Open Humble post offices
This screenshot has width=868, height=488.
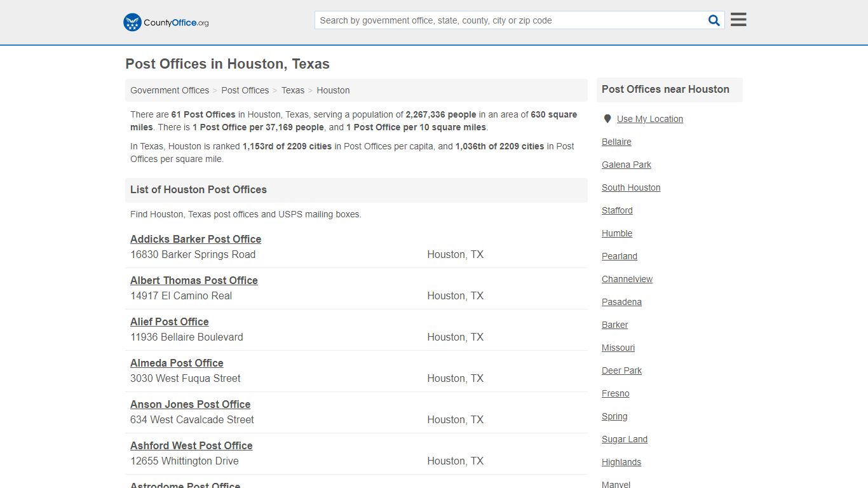point(617,233)
